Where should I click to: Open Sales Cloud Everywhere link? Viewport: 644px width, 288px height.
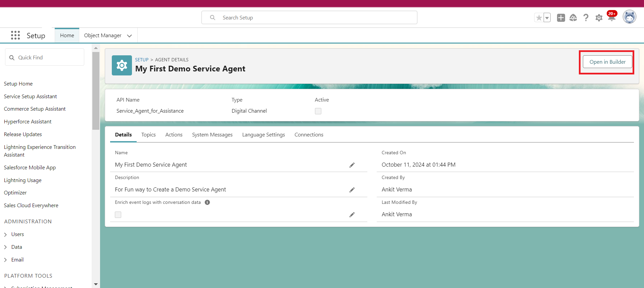pyautogui.click(x=31, y=206)
